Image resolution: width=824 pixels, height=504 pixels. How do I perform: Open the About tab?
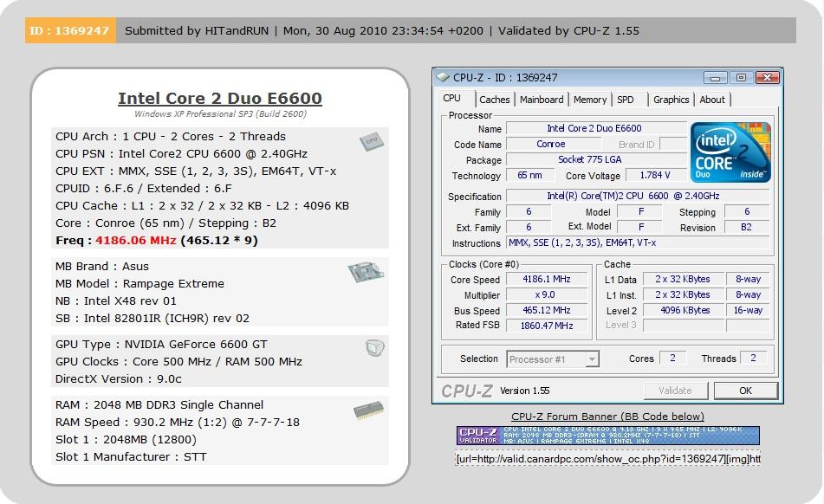[x=712, y=100]
